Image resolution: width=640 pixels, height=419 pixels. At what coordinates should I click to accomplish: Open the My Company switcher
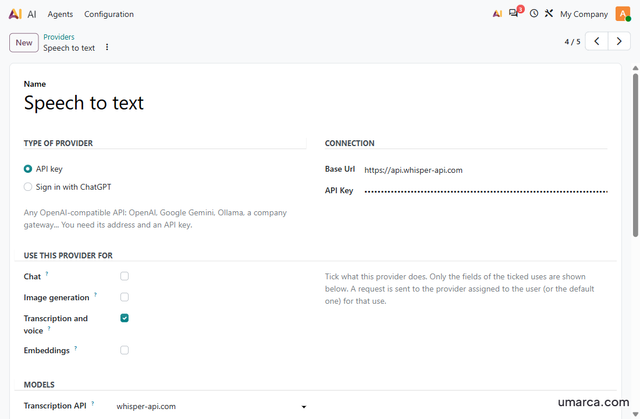584,14
